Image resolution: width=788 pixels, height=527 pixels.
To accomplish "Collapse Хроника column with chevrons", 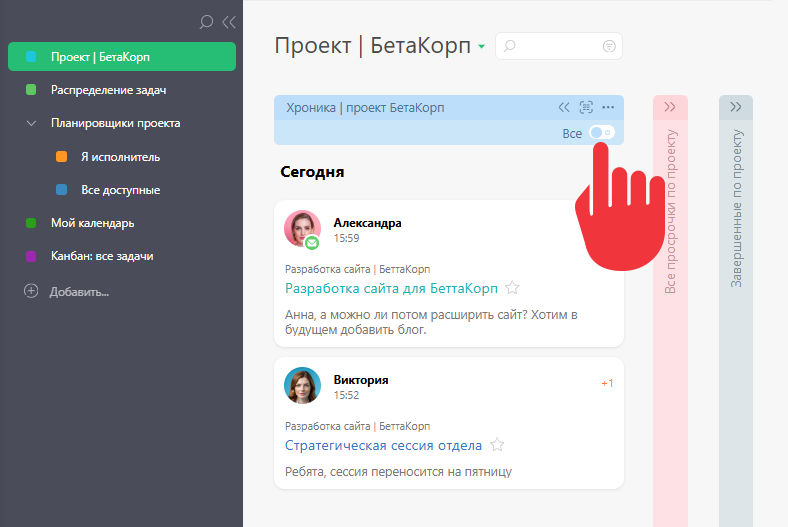I will [x=564, y=107].
